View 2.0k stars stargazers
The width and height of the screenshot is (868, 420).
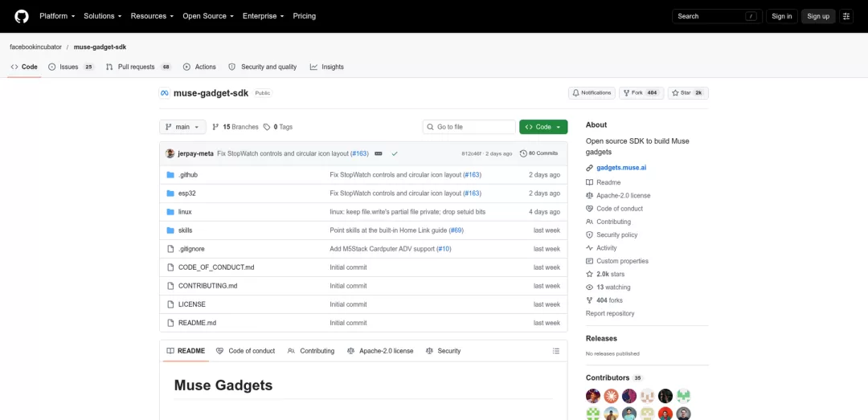[605, 274]
